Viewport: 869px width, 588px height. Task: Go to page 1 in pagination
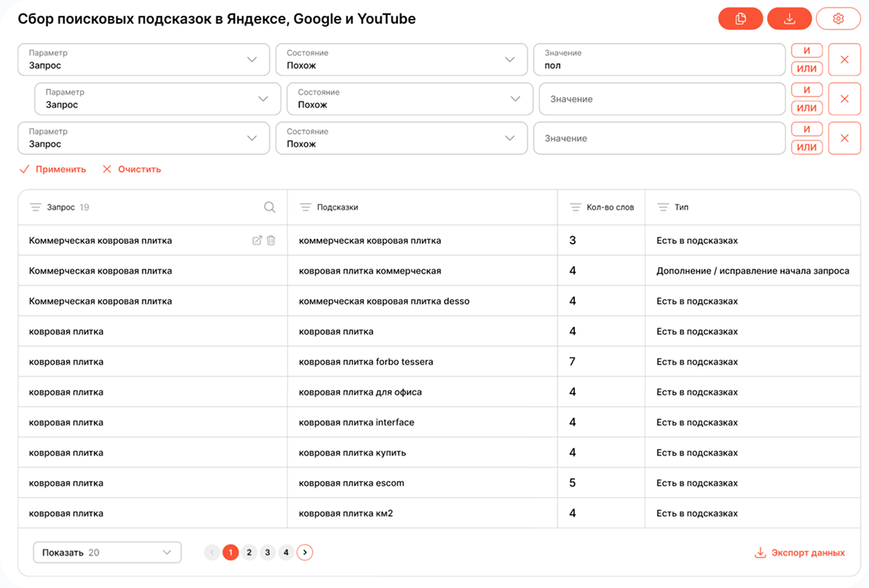[230, 552]
